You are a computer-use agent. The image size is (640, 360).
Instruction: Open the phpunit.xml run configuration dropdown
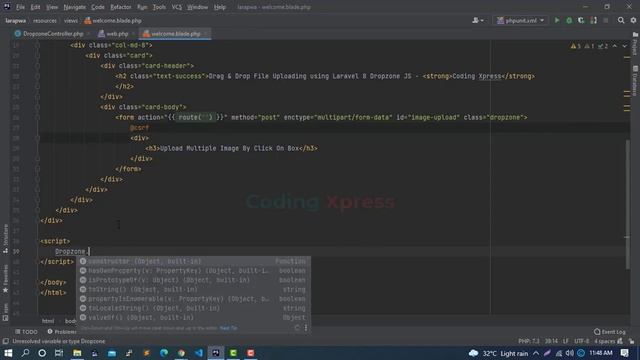tap(520, 20)
